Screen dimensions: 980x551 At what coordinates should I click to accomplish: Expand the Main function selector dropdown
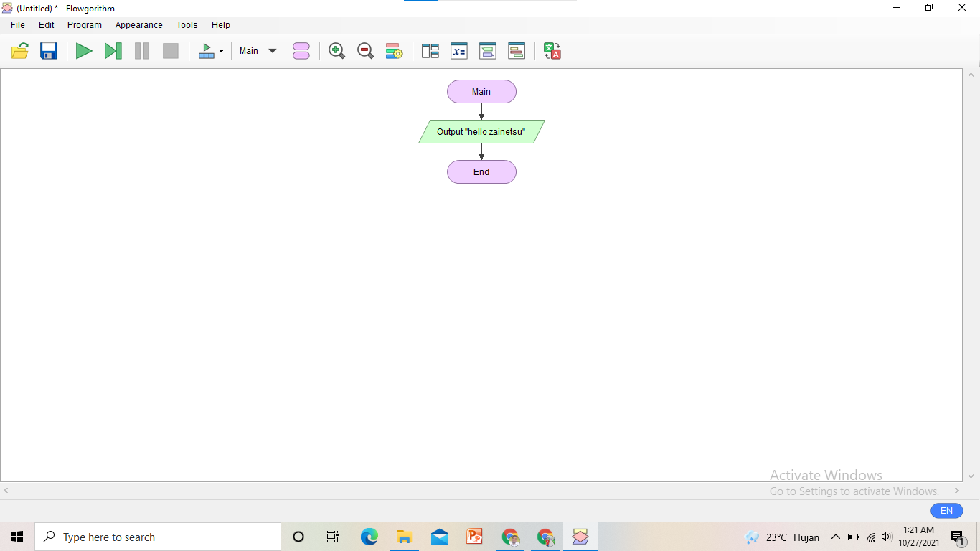click(273, 50)
